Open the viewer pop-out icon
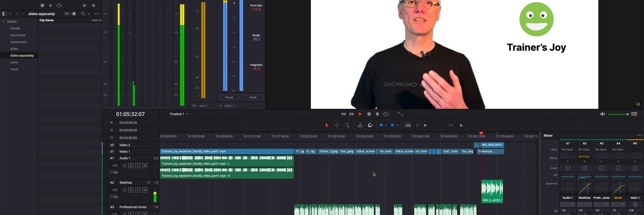 [638, 104]
